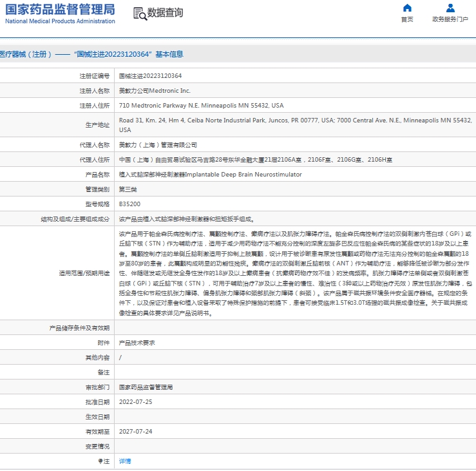476x471 pixels.
Task: Click agent name 美敦力（上海）管理有限公司
Action: pyautogui.click(x=158, y=145)
